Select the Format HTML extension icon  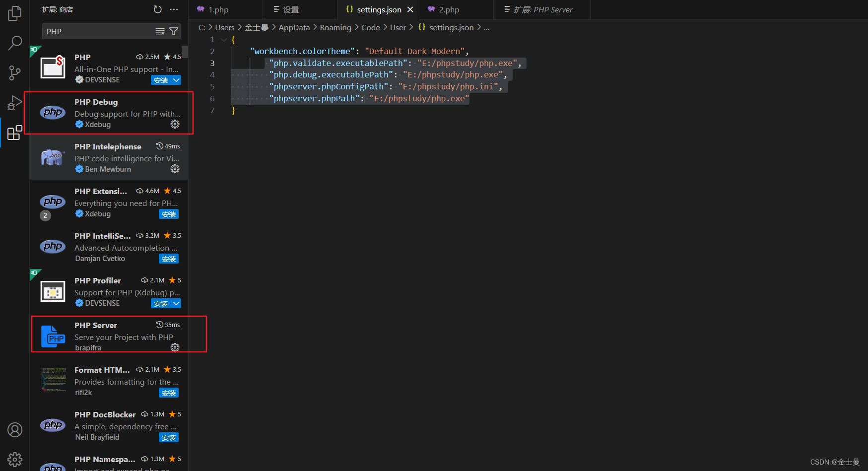54,380
